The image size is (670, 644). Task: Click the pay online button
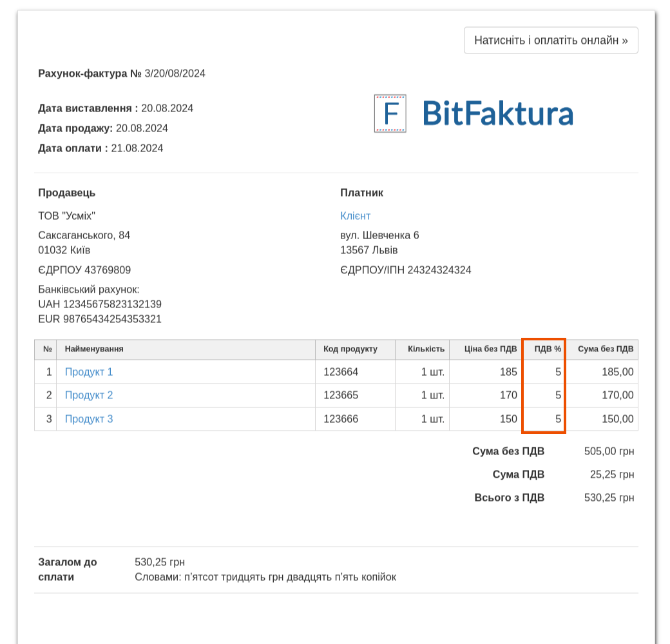tap(551, 40)
